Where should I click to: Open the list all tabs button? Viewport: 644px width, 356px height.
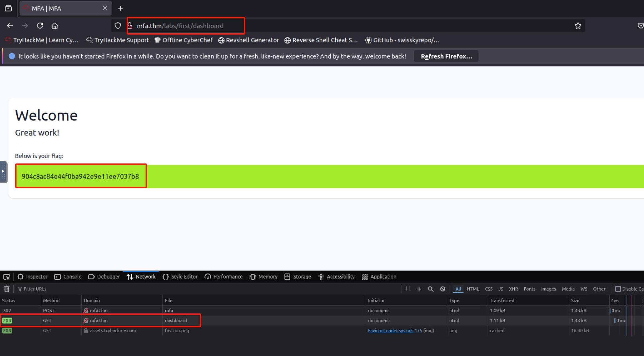(8, 8)
